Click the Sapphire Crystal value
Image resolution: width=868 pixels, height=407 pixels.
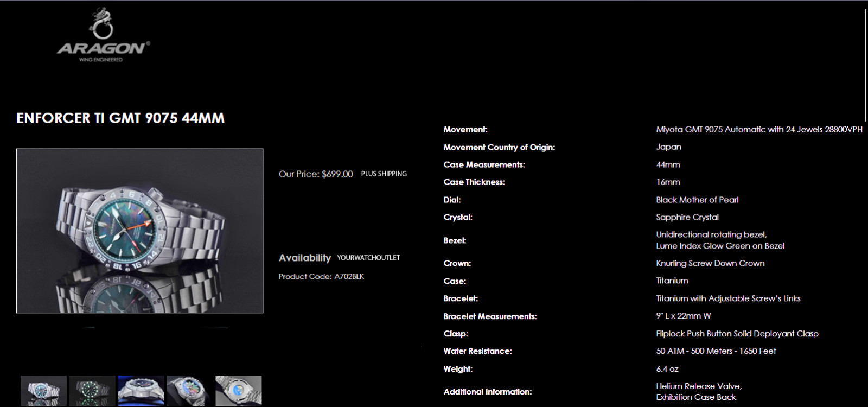687,218
